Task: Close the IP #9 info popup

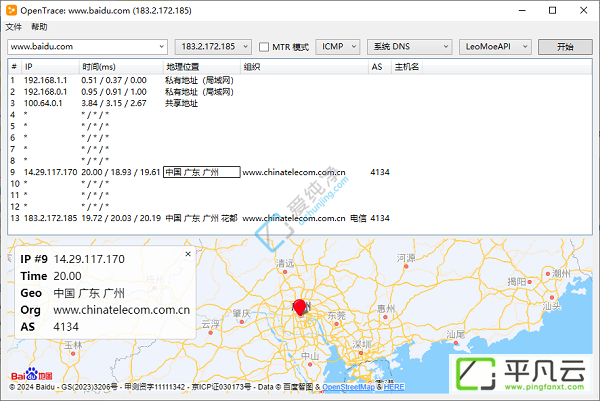Action: click(x=188, y=254)
